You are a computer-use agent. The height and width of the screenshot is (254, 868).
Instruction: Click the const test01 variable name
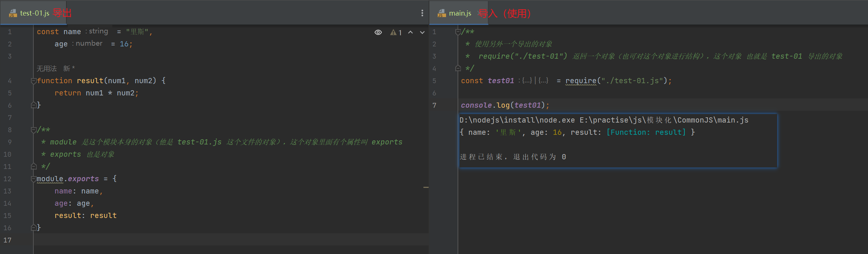click(501, 81)
